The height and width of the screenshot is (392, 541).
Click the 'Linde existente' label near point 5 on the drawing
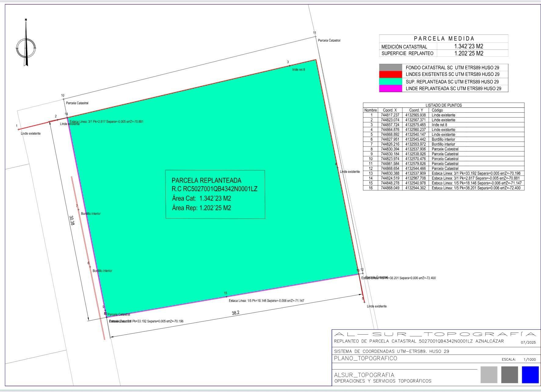(x=377, y=306)
